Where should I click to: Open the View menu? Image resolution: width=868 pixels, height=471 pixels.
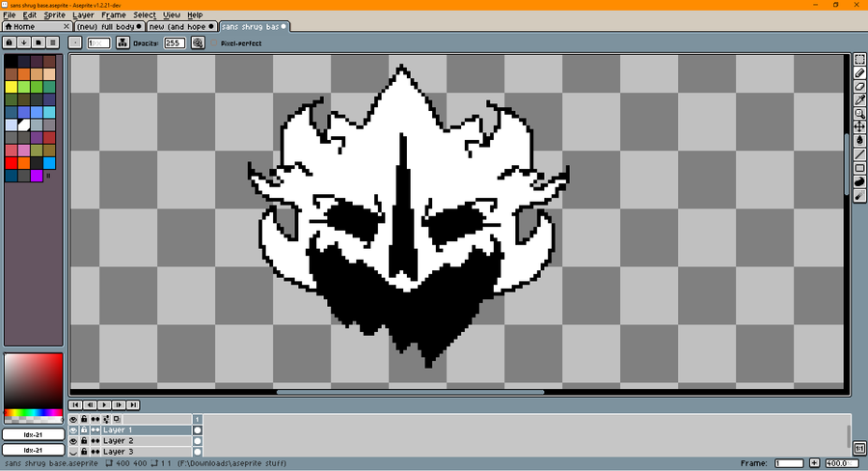coord(172,15)
